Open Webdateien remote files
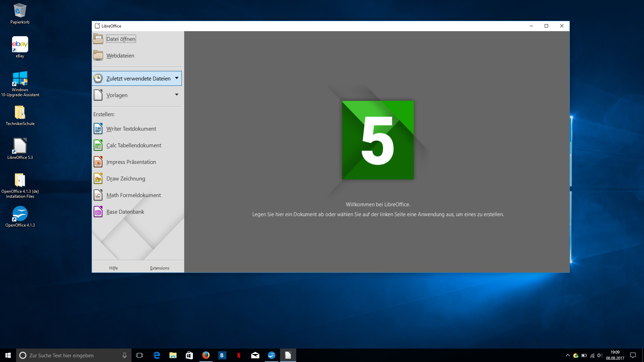Viewport: 644px width, 362px height. pos(120,56)
